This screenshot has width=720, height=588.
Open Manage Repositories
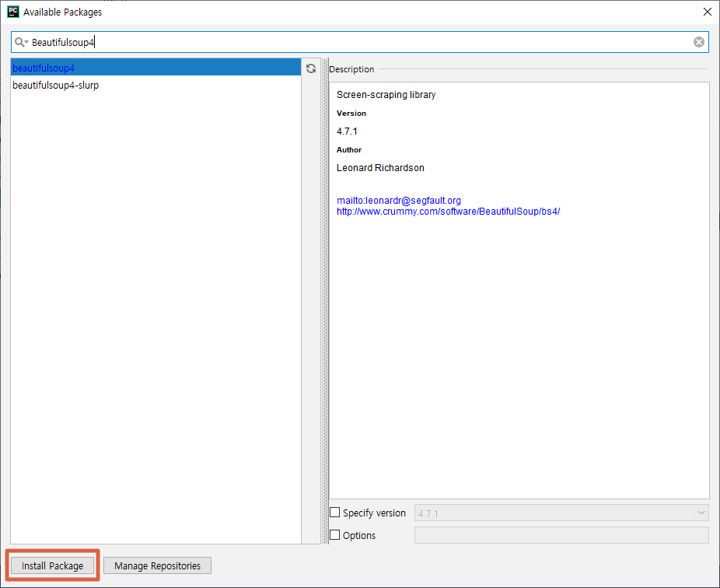point(157,565)
